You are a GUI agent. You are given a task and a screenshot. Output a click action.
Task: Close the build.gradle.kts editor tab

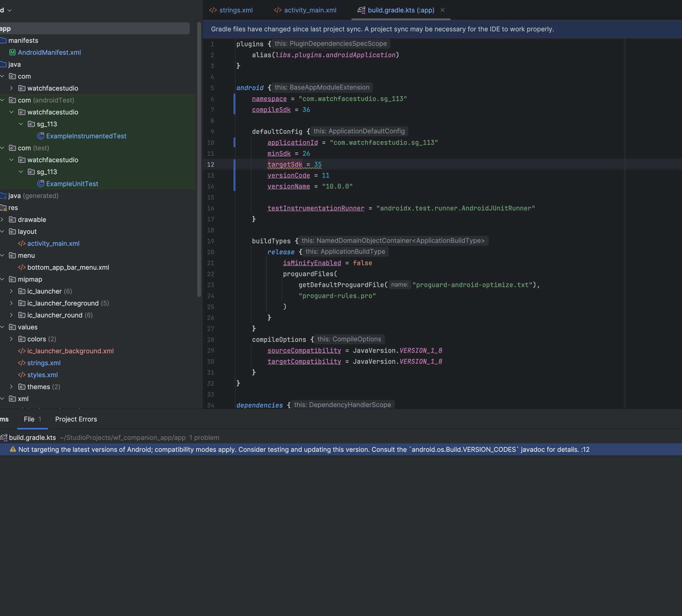(443, 10)
